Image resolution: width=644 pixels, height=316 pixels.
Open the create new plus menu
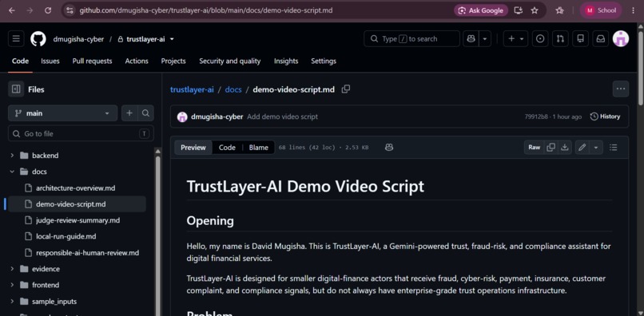tap(515, 39)
